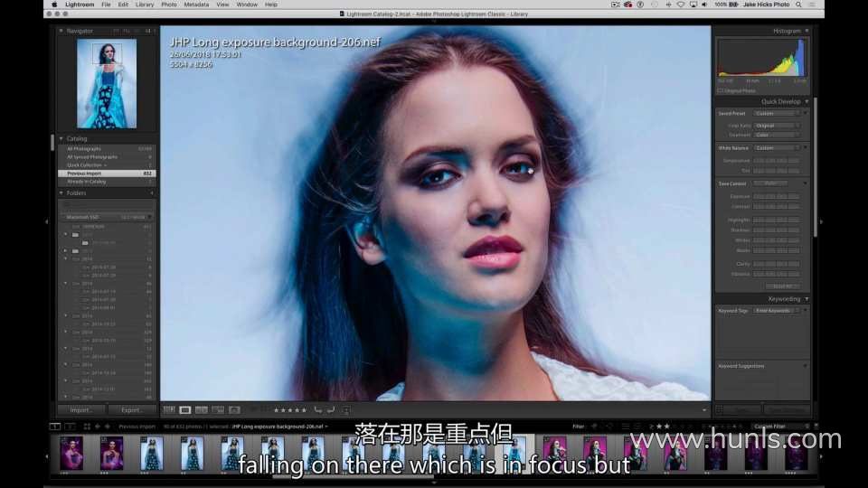Open People view from toolbar

(x=234, y=410)
